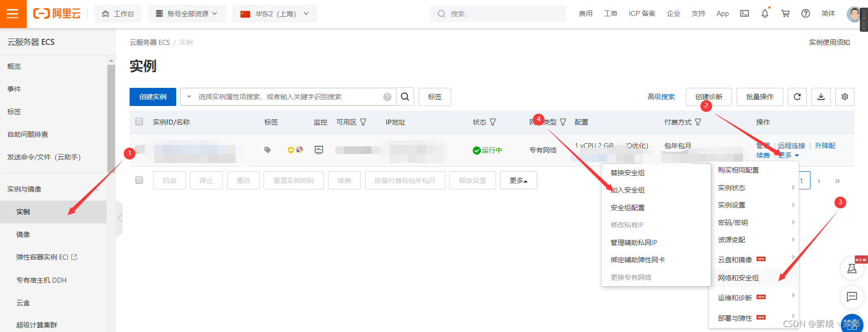Image resolution: width=868 pixels, height=332 pixels.
Task: Go to next page arrow
Action: [x=819, y=181]
